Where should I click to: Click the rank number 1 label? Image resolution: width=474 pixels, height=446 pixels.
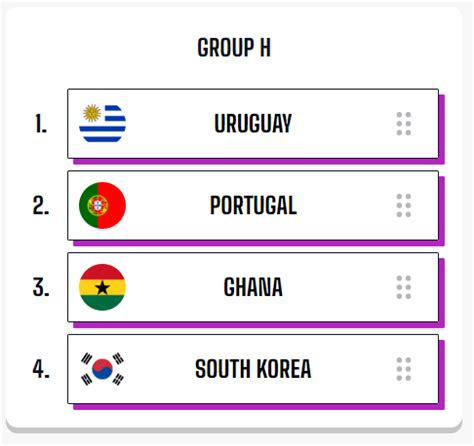coord(41,124)
